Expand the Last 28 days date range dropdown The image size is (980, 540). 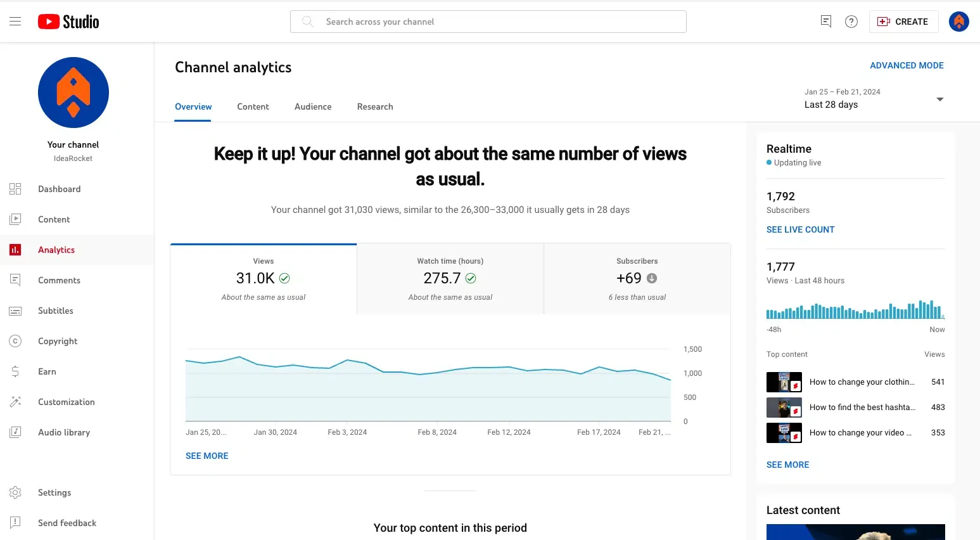click(x=874, y=99)
